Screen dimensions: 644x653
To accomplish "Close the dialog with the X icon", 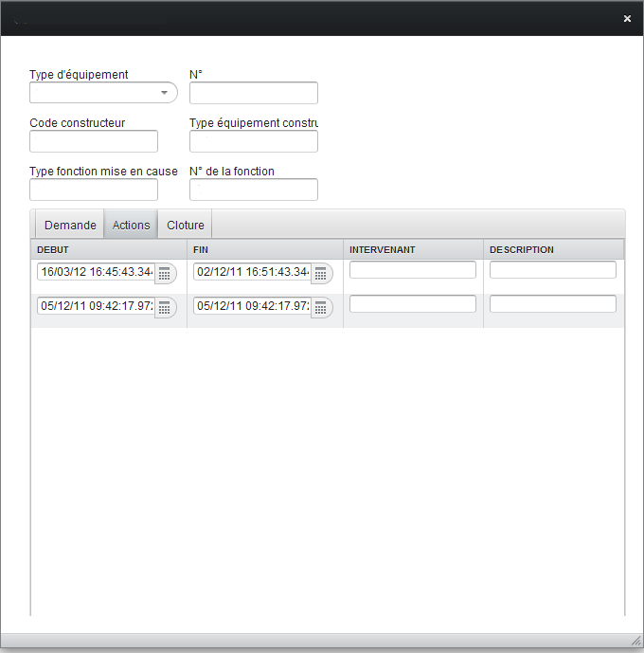I will [627, 18].
